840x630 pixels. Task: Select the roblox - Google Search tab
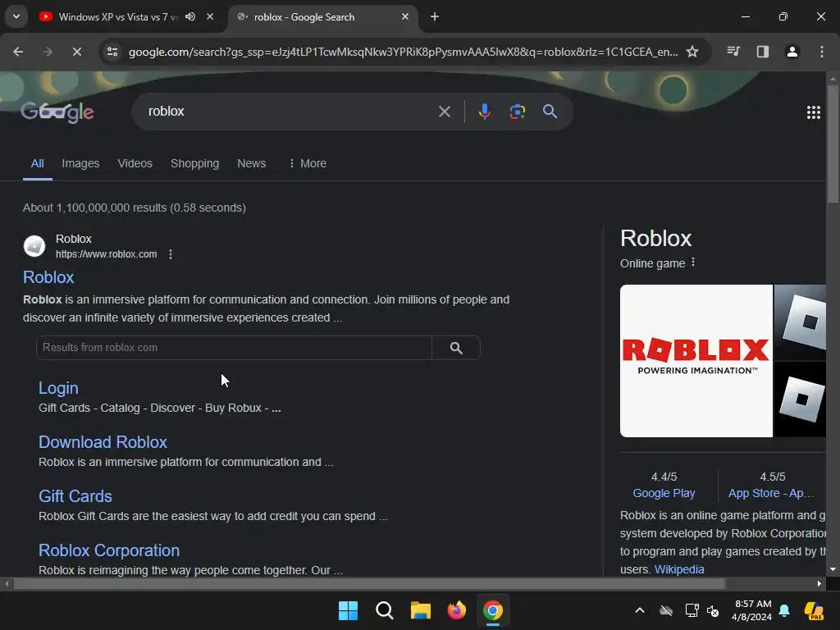pyautogui.click(x=304, y=16)
